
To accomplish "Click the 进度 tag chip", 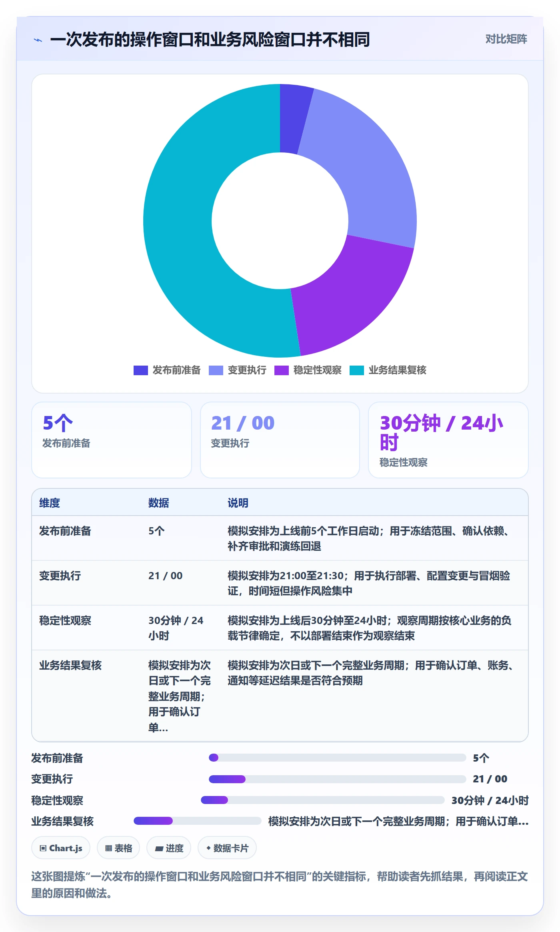I will 169,848.
